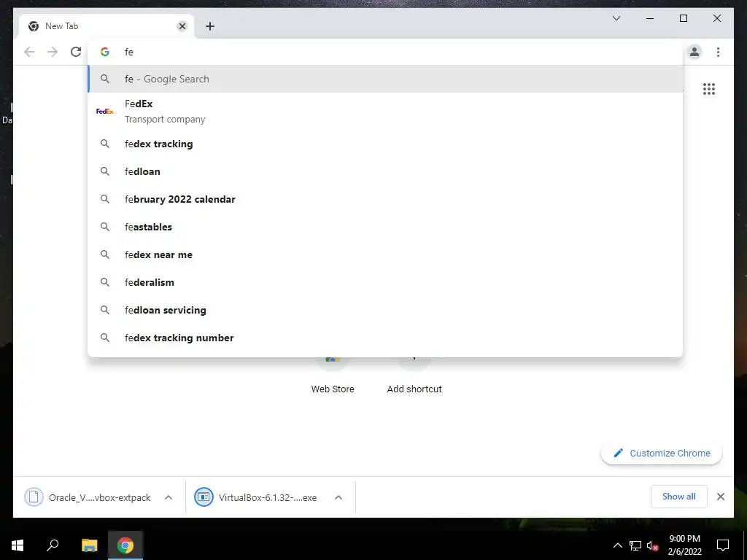Open a new tab with the plus icon

point(210,26)
